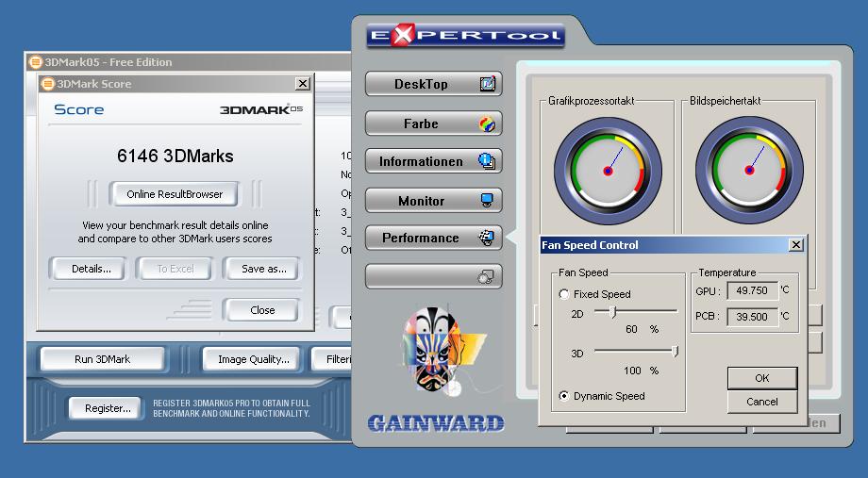The image size is (868, 478).
Task: Click the 2D fan speed slider handle
Action: coord(613,312)
